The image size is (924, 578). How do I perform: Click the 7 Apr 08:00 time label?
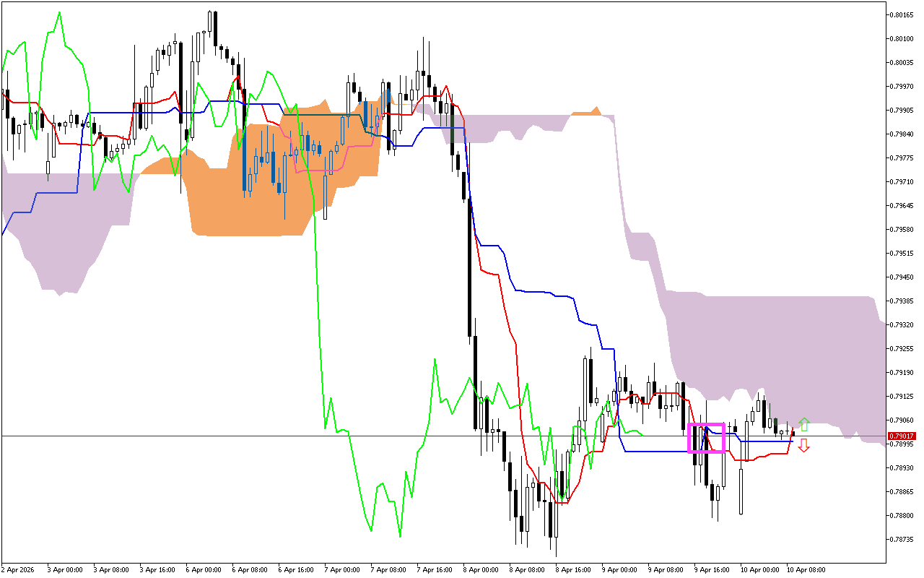click(388, 569)
